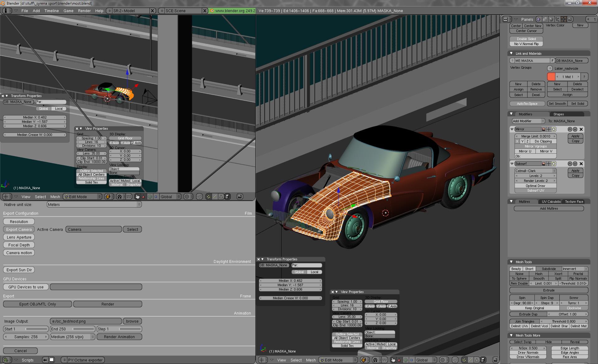
Task: Open the Logic context in the Panels header
Action: [x=539, y=19]
